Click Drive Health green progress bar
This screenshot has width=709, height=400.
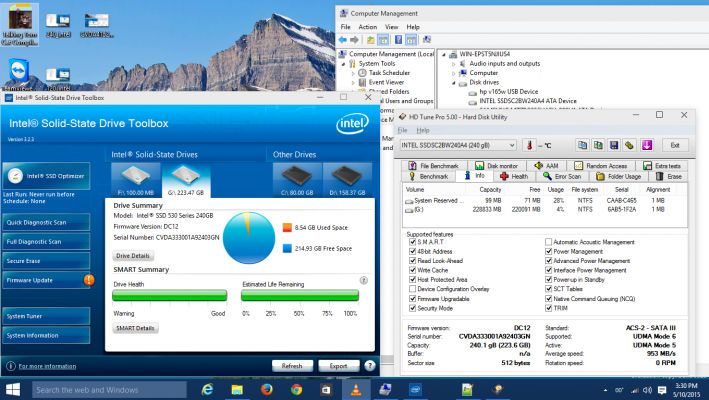(170, 296)
